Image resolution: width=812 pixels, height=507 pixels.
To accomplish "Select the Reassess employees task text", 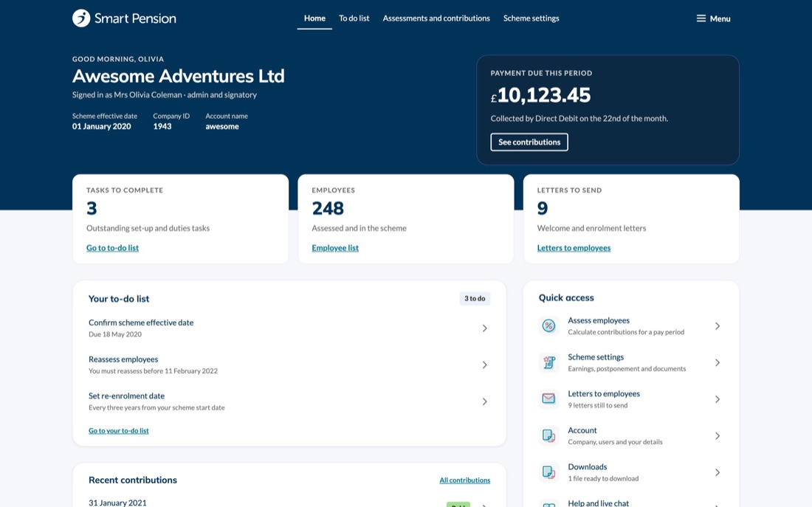I will click(123, 359).
